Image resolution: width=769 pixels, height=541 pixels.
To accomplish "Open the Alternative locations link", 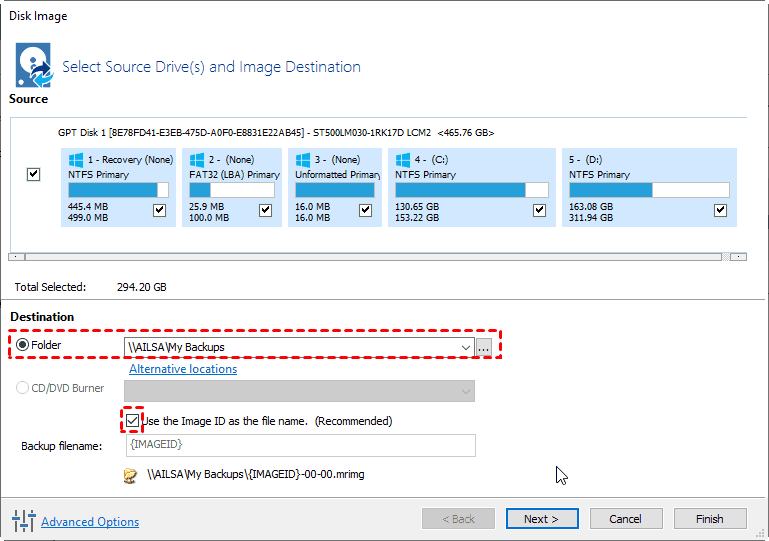I will coord(183,369).
